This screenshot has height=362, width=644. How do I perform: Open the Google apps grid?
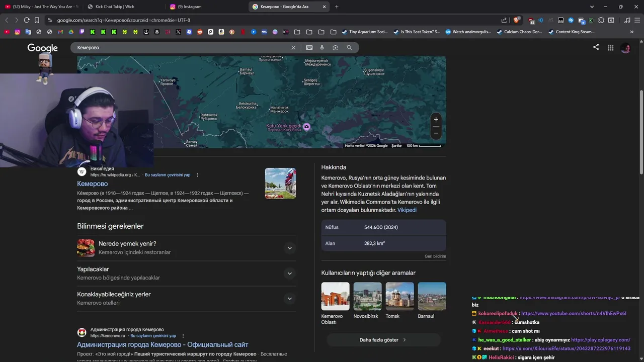click(610, 48)
